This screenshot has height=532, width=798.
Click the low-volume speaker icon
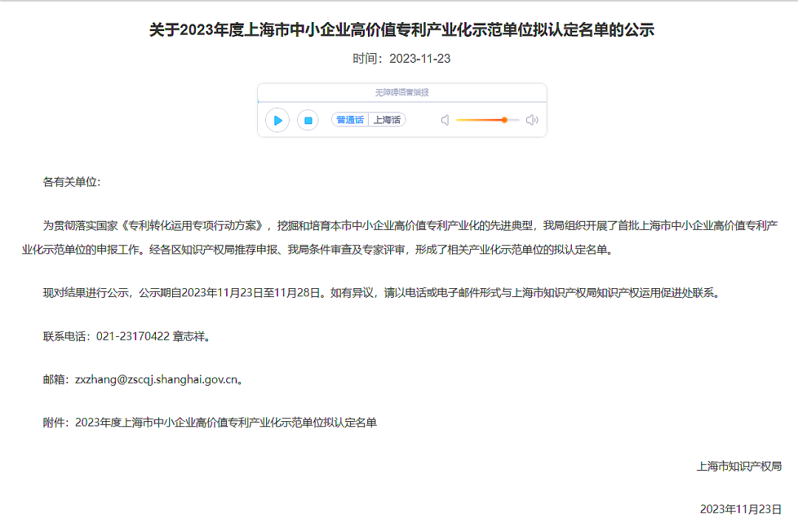point(445,120)
